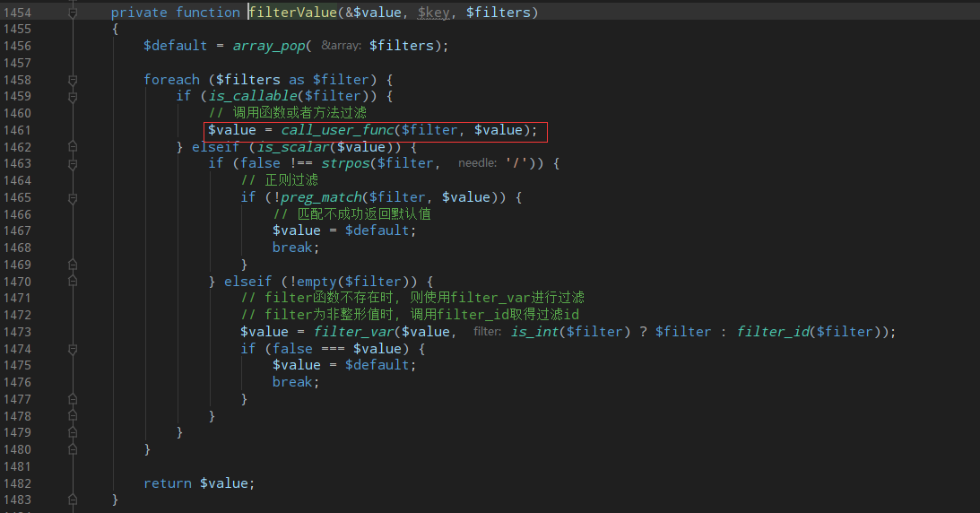Click the fold end marker at line 1477
The height and width of the screenshot is (513, 980).
click(x=73, y=399)
